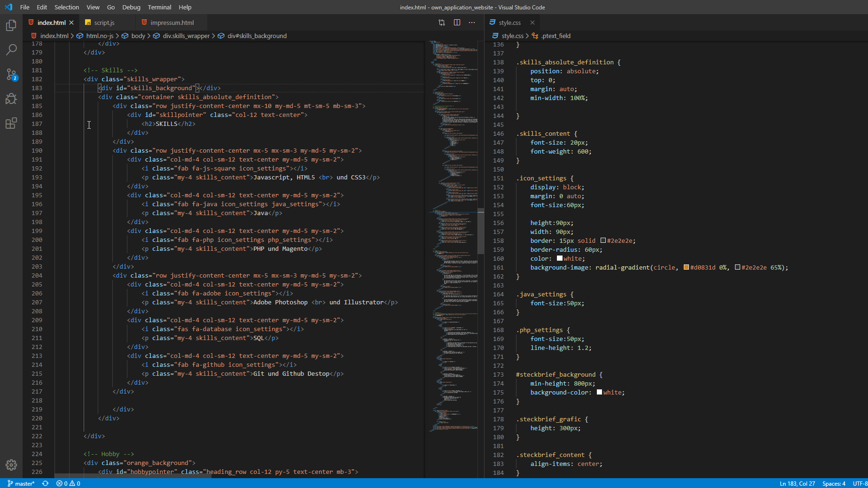The height and width of the screenshot is (488, 868).
Task: Click the Hobby comment on line 224
Action: point(109,454)
